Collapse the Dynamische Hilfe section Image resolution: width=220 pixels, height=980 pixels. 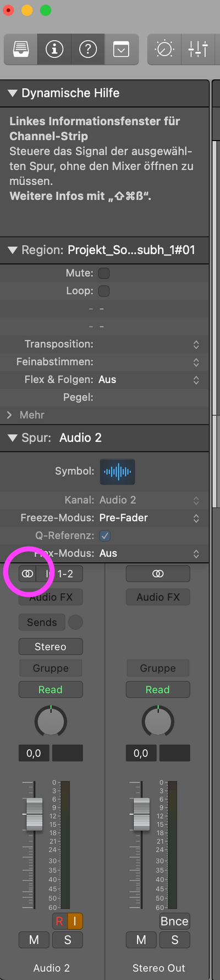coord(13,93)
